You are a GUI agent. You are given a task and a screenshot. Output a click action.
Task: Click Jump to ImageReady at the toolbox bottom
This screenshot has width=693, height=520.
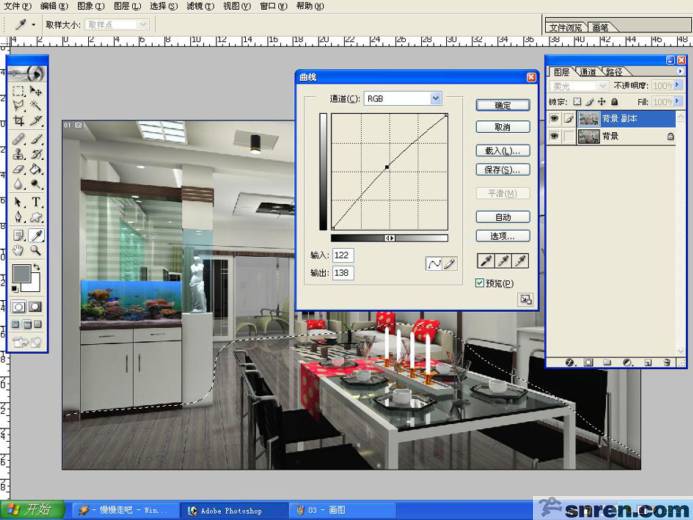pyautogui.click(x=27, y=342)
